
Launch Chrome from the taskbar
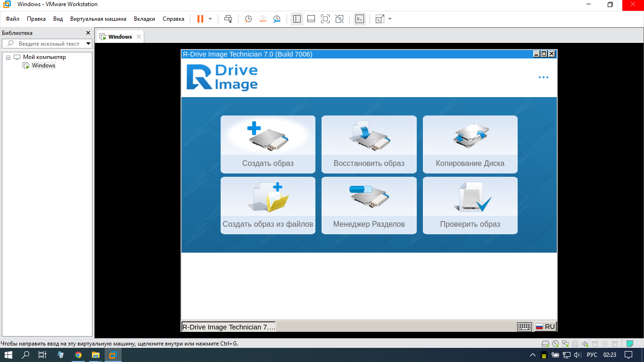[78, 355]
